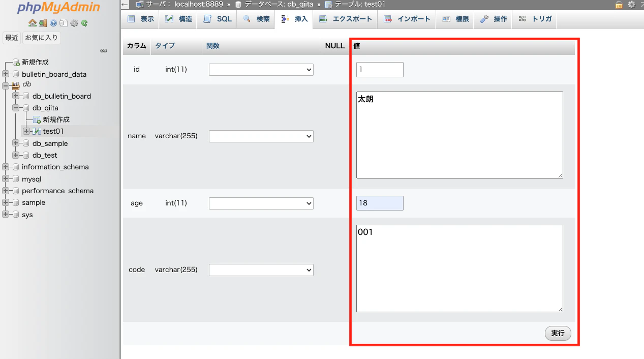Click the phpMyAdmin home icon
The height and width of the screenshot is (359, 644).
(33, 23)
